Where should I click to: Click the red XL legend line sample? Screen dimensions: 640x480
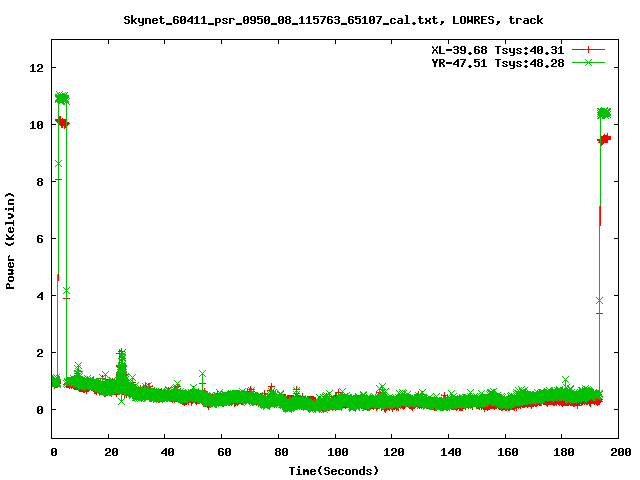(x=588, y=50)
